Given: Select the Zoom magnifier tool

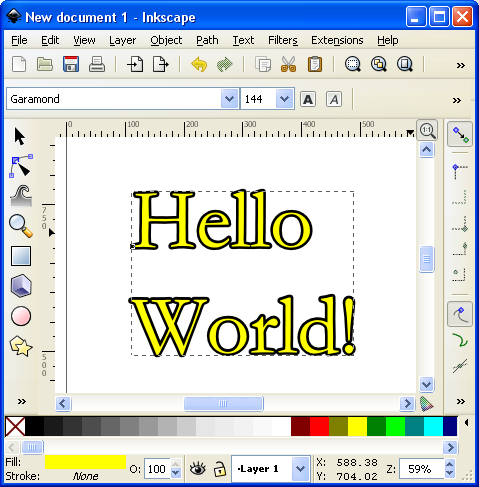Looking at the screenshot, I should pos(21,226).
